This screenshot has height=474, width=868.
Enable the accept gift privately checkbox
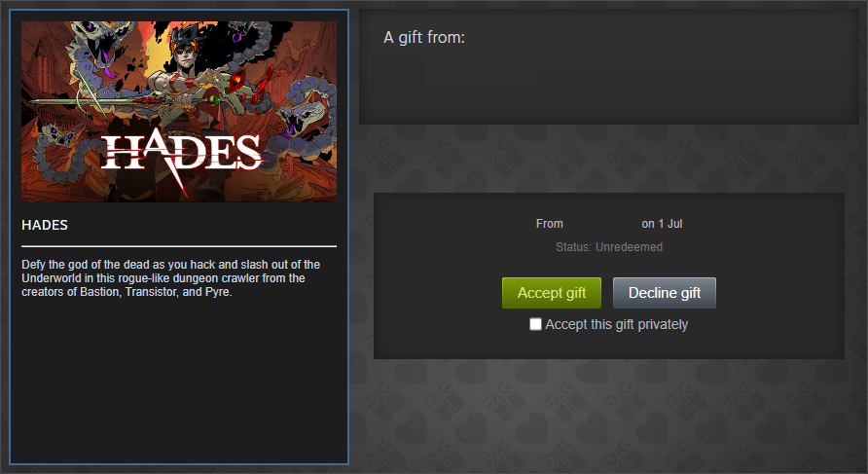[535, 324]
